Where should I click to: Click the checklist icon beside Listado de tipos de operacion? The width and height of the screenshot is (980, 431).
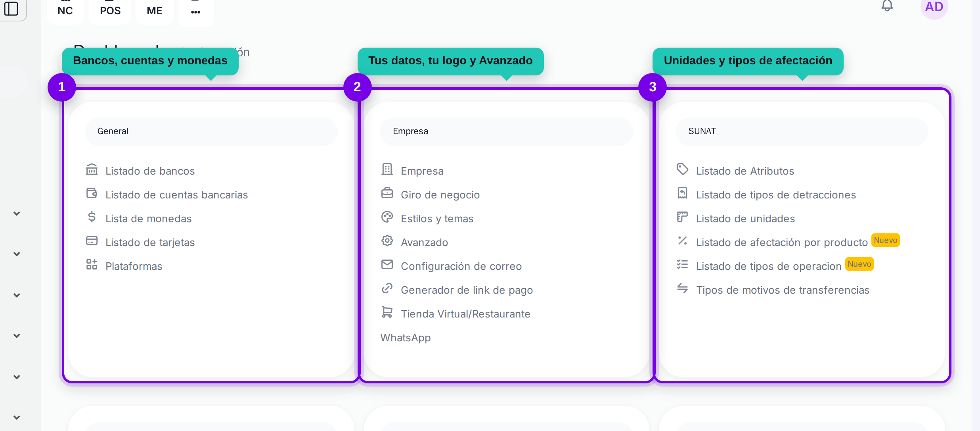[682, 265]
